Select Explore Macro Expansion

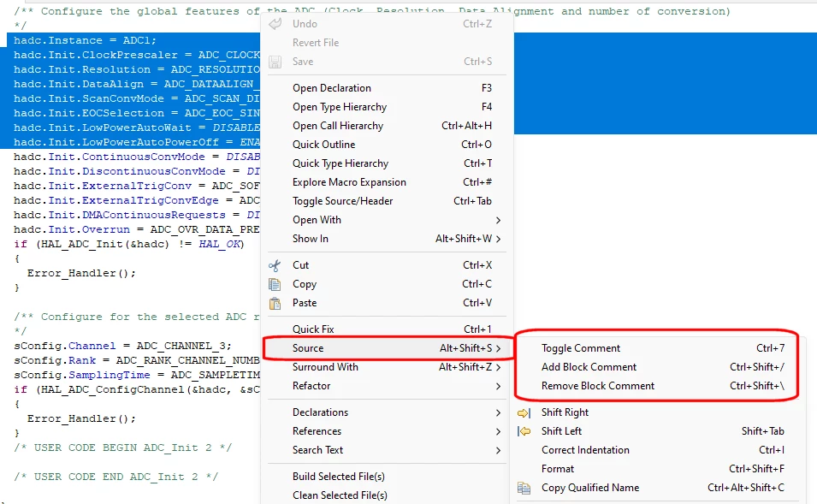(x=387, y=182)
